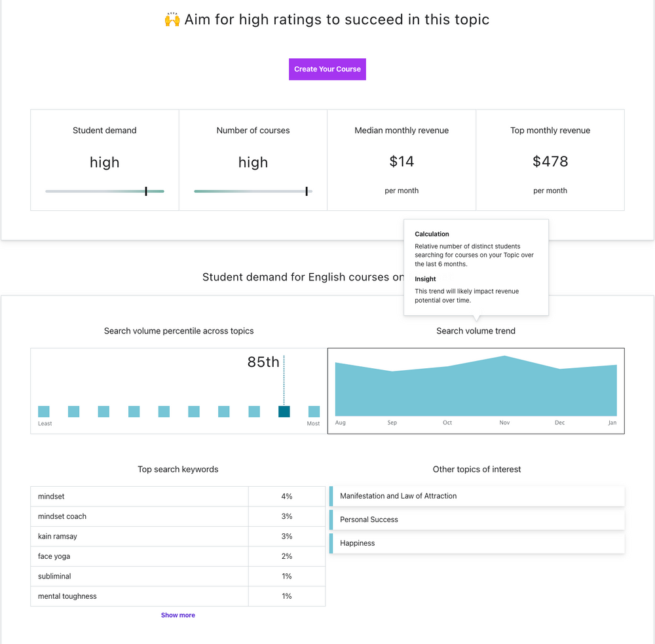Click the Number of courses slider marker
Screen dimensions: 655x644
(x=306, y=191)
